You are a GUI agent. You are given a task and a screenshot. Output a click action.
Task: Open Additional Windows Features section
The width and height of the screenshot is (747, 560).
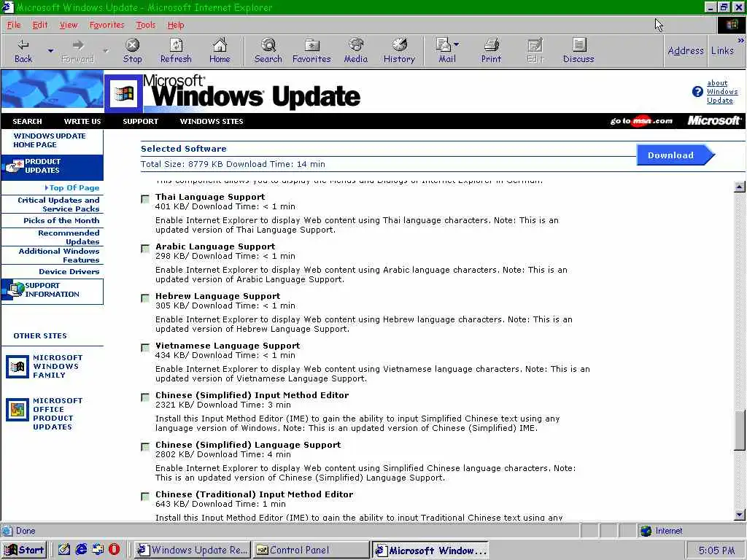(59, 255)
